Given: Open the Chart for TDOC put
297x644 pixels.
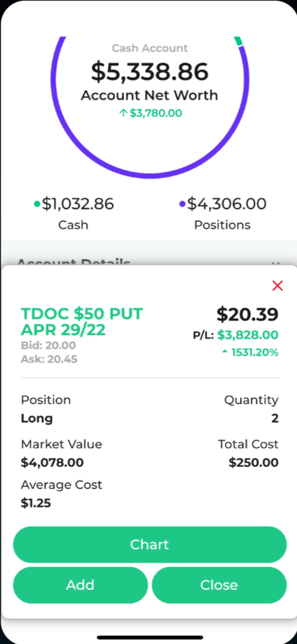Looking at the screenshot, I should click(150, 544).
